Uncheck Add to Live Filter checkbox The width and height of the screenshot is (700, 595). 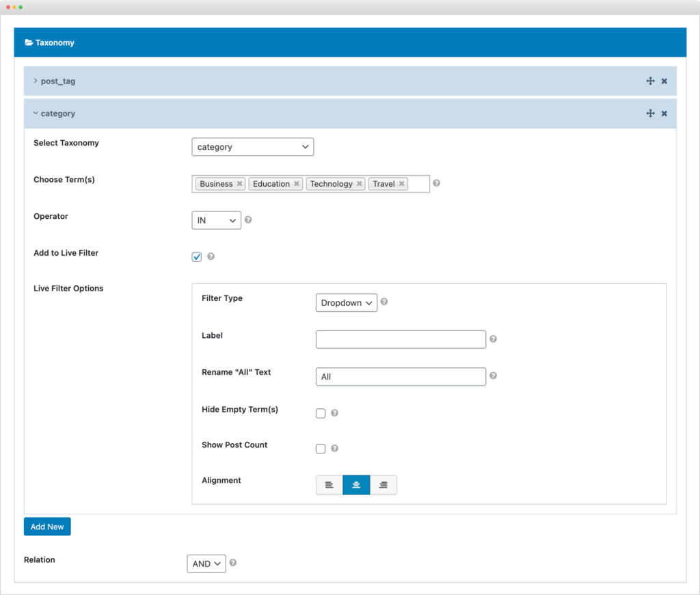[x=197, y=257]
